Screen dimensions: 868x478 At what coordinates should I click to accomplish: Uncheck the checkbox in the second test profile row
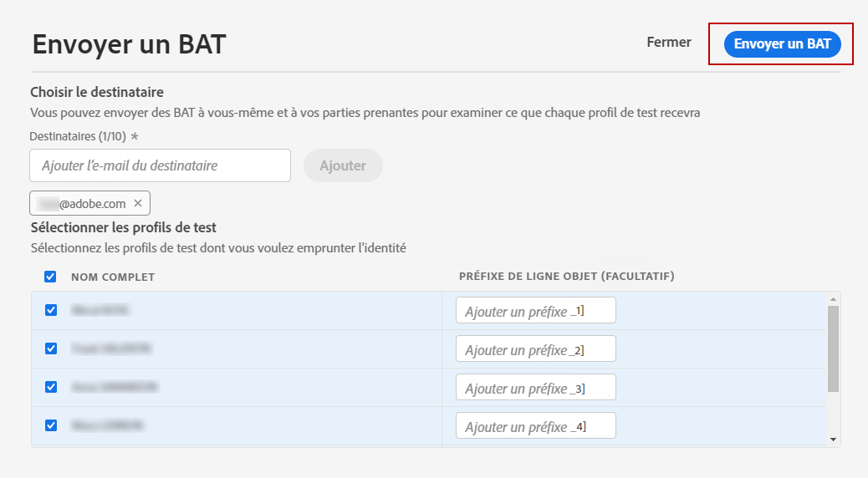click(x=50, y=348)
